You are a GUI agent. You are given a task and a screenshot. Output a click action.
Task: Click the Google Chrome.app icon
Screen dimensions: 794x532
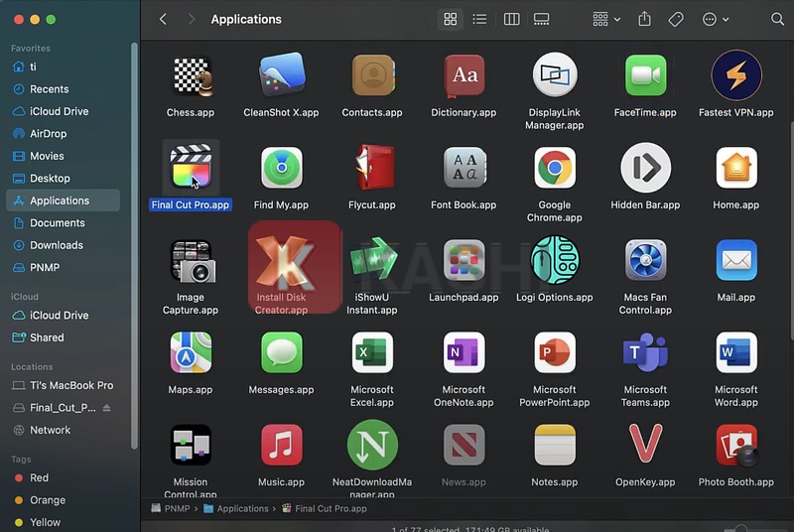[555, 168]
